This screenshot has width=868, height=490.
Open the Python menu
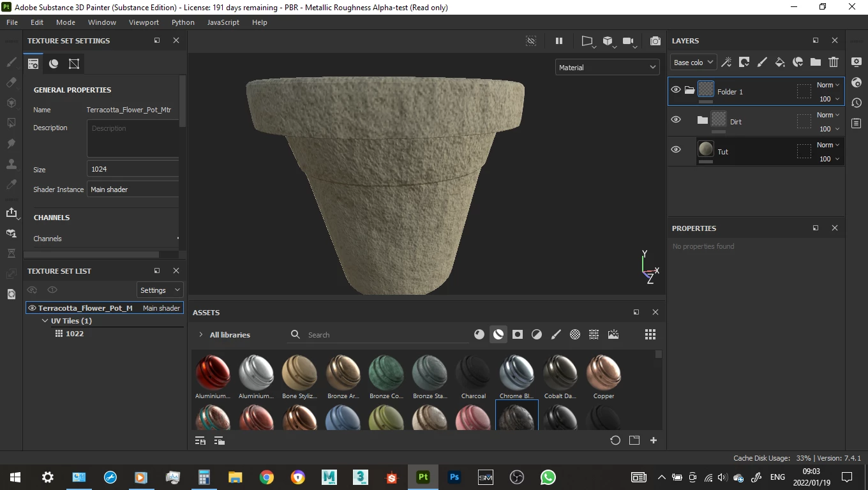(183, 22)
